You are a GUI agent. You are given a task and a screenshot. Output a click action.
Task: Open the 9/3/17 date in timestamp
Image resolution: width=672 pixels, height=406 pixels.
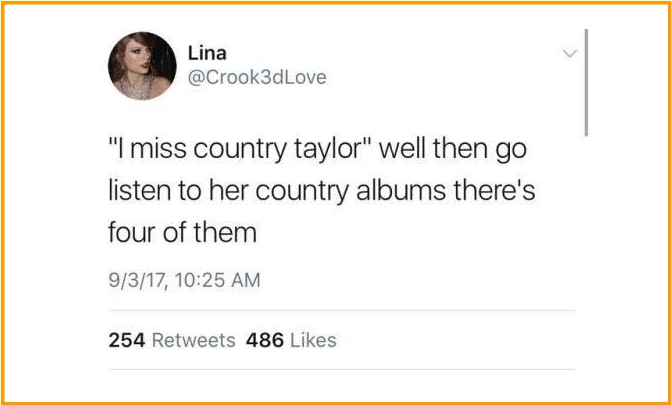pyautogui.click(x=137, y=281)
